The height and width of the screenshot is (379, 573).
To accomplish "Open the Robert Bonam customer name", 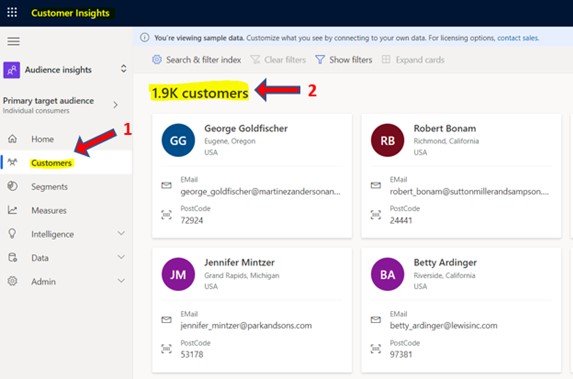I will (445, 128).
